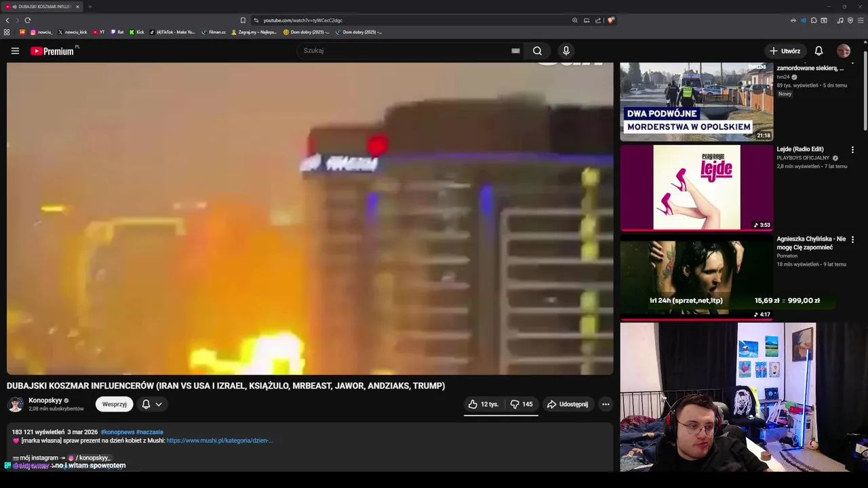Click the video title text
The height and width of the screenshot is (488, 868).
[x=226, y=386]
